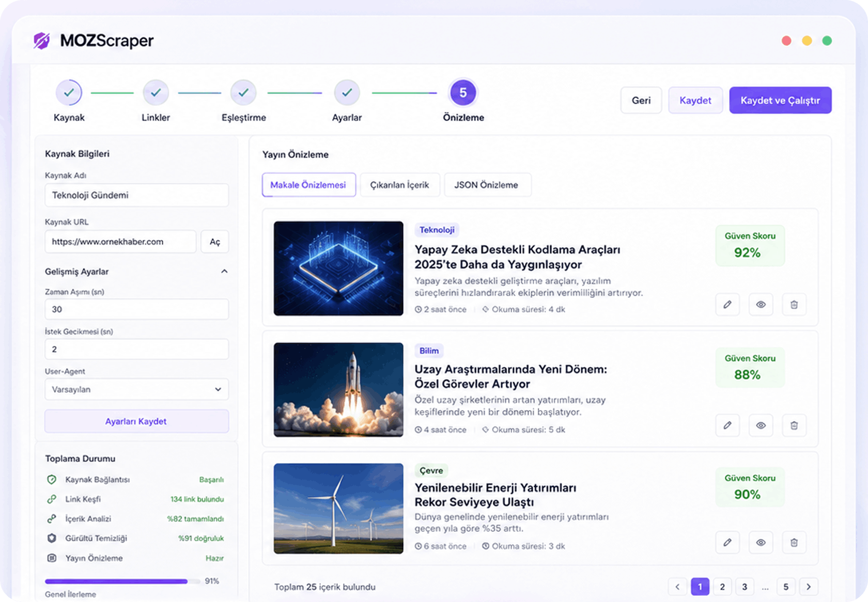This screenshot has width=868, height=602.
Task: Edit the Yenilenebilir Enerji article
Action: tap(727, 543)
